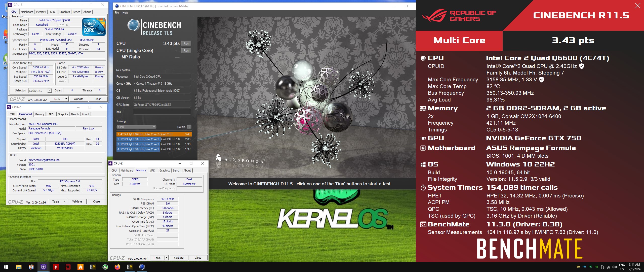The height and width of the screenshot is (272, 644).
Task: Select ranking row 2C/2T @ 3.60 GHz
Action: (154, 149)
